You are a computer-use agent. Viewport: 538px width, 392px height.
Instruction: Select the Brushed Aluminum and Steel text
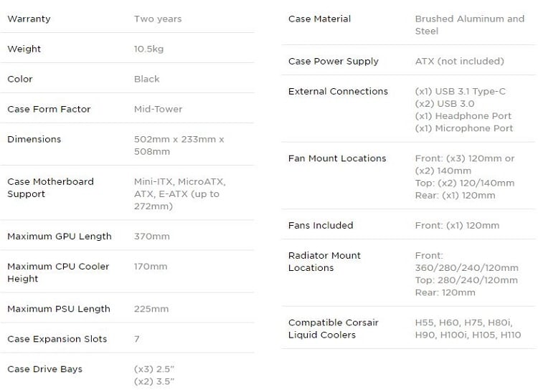(470, 25)
